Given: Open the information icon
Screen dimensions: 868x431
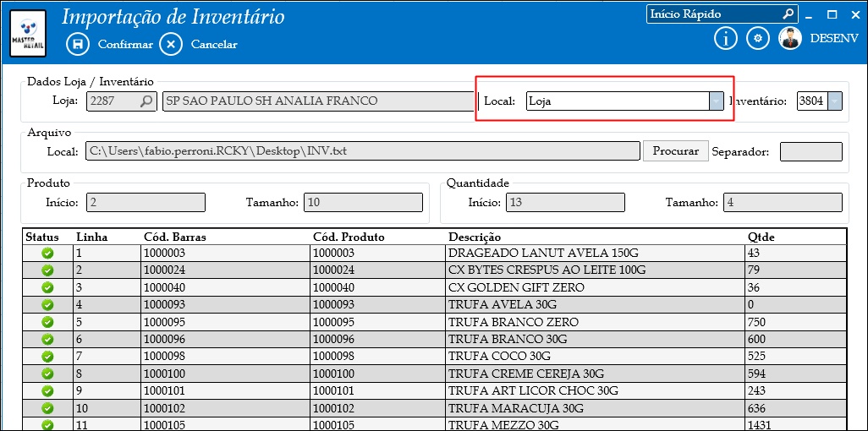Looking at the screenshot, I should pyautogui.click(x=726, y=38).
